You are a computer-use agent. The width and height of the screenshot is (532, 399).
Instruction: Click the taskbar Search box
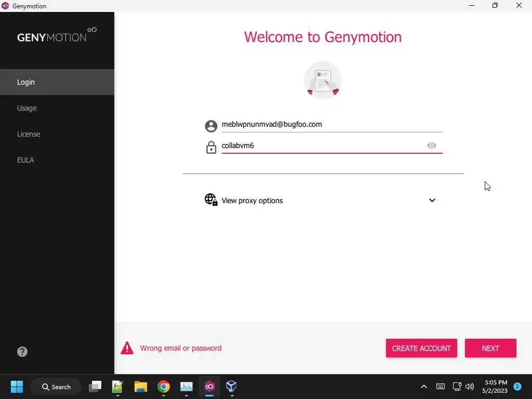(x=56, y=387)
